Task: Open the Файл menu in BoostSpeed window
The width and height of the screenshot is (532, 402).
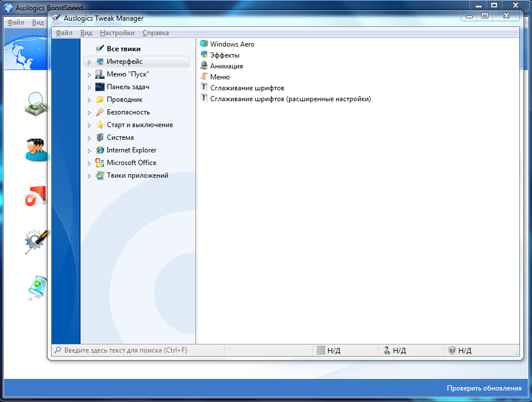Action: click(16, 22)
